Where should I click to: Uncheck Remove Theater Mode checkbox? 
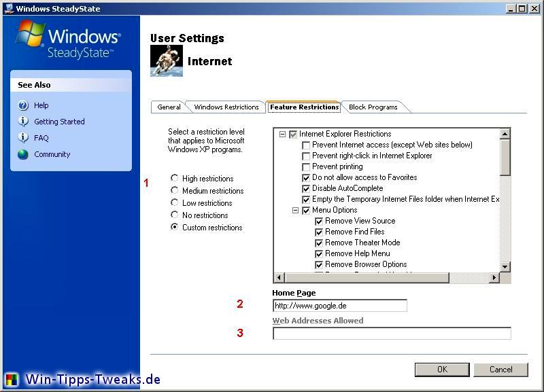click(x=319, y=243)
